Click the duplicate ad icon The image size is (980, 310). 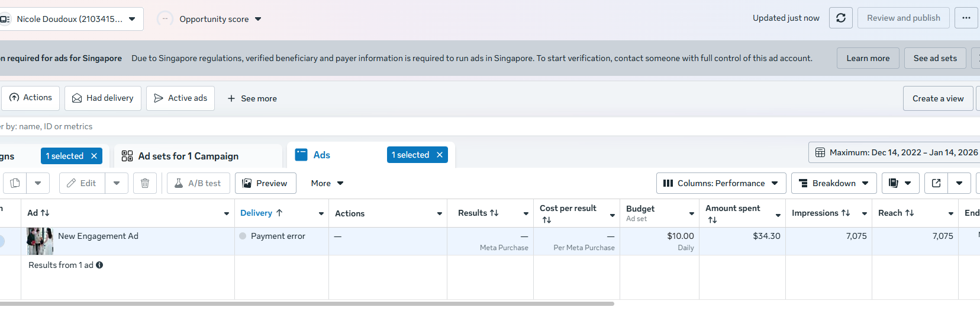point(15,183)
